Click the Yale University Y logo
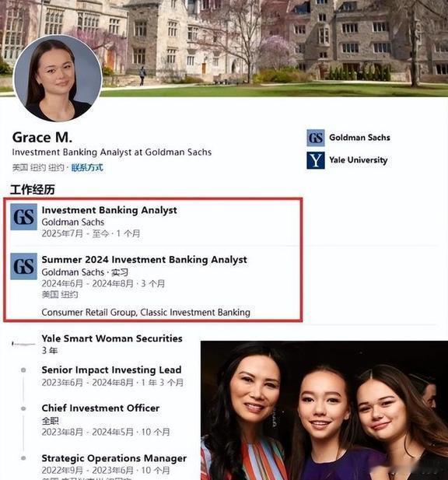The width and height of the screenshot is (448, 480). click(316, 160)
